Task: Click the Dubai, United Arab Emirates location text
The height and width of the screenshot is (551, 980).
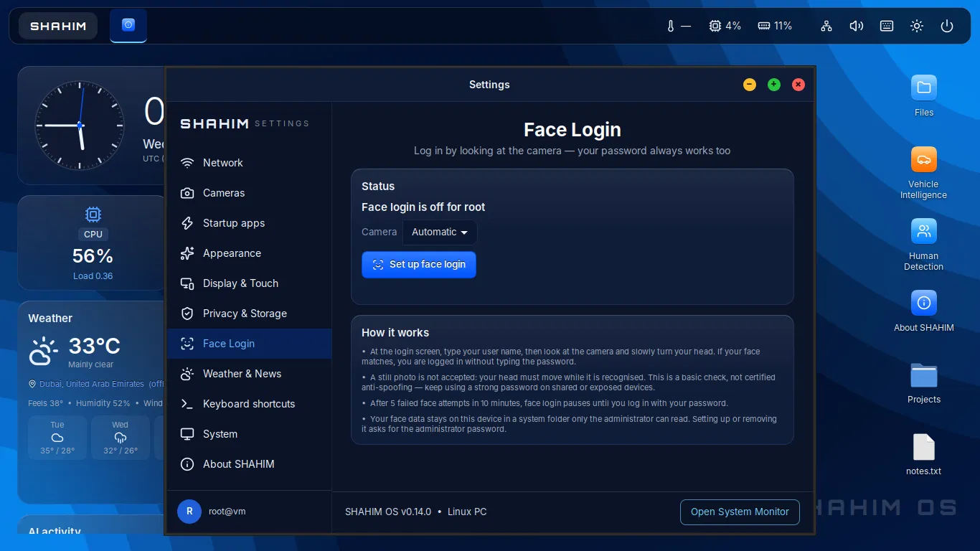Action: click(92, 384)
